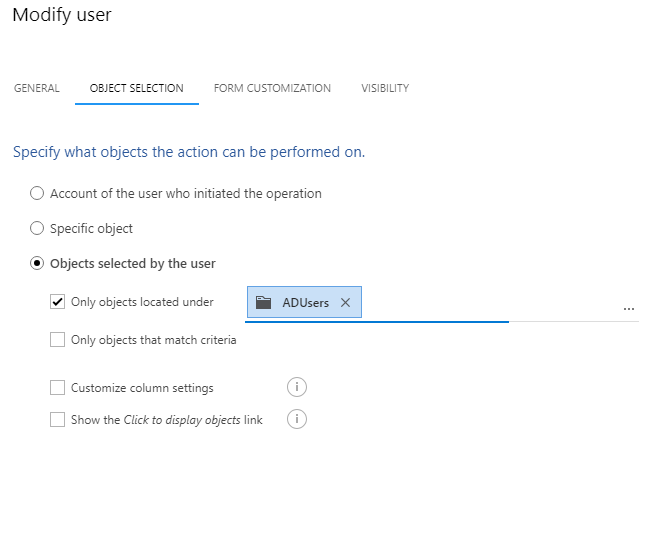Click the folder icon in ADUsers chip
Image resolution: width=664 pixels, height=545 pixels.
click(263, 302)
